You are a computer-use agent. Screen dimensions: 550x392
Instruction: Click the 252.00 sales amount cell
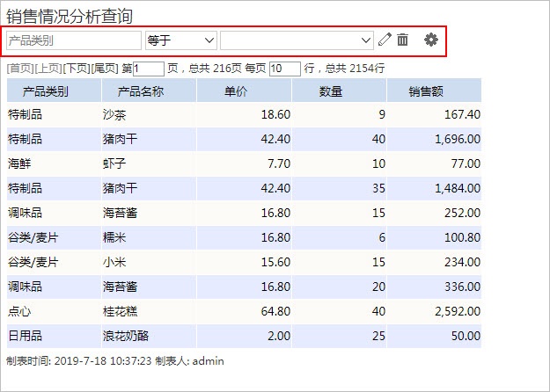[x=434, y=213]
